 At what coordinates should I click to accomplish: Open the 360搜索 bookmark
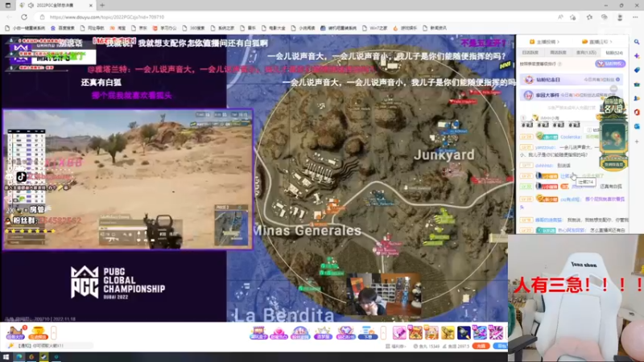click(194, 28)
